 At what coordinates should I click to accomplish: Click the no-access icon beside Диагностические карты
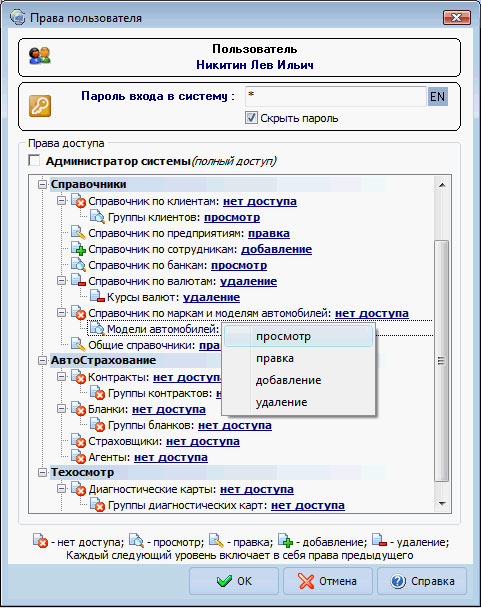coord(78,489)
